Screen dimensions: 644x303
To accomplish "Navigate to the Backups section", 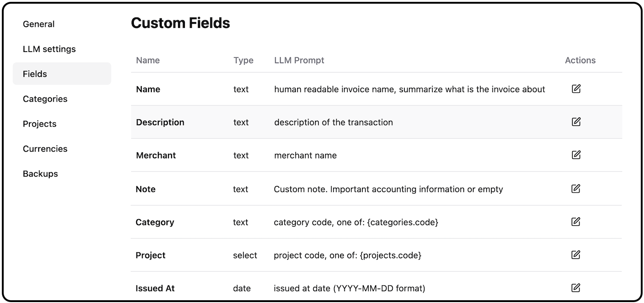I will pos(40,174).
